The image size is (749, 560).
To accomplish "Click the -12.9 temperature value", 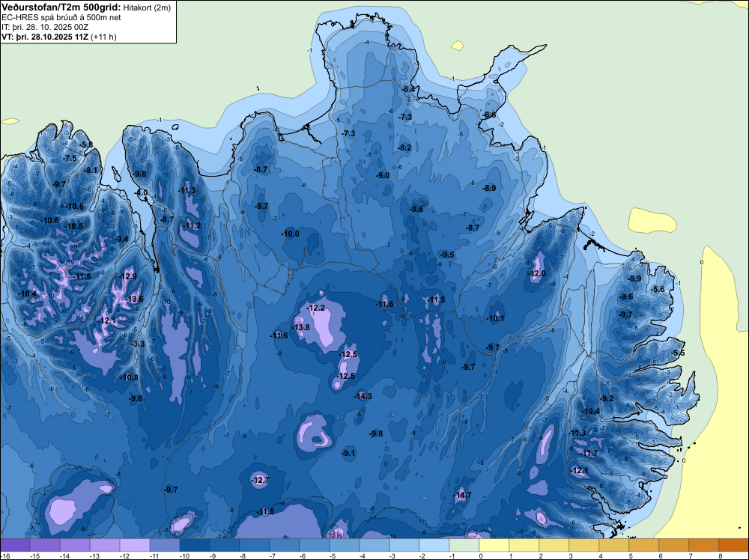I will pos(127,276).
